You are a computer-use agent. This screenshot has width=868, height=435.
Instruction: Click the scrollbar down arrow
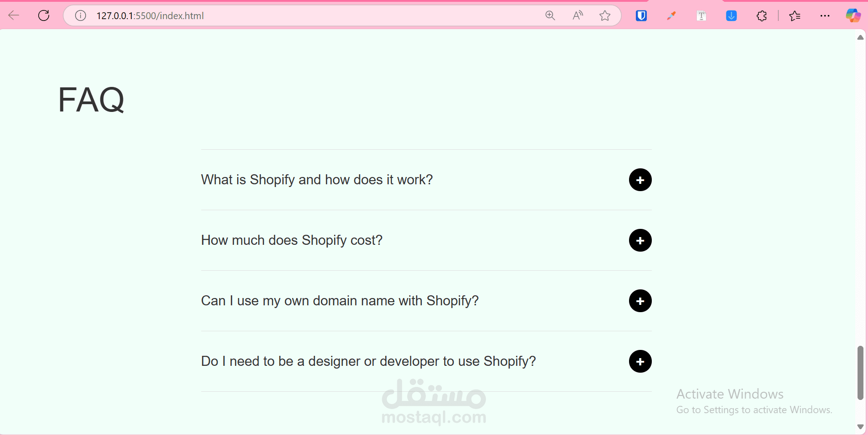pyautogui.click(x=860, y=427)
